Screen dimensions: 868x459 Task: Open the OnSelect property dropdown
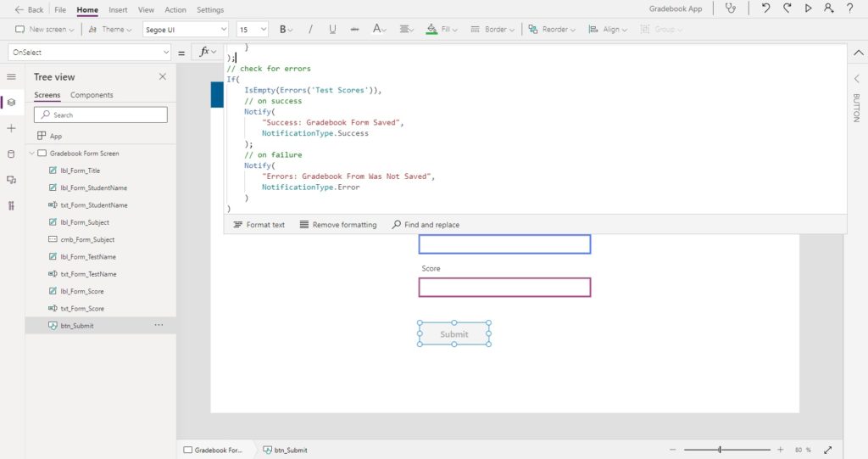tap(89, 52)
